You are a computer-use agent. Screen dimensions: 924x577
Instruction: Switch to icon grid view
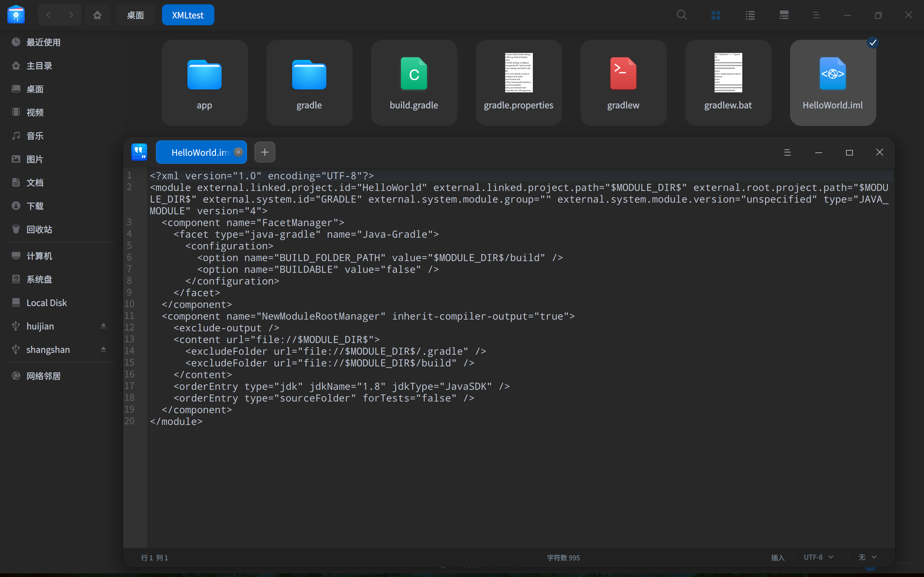click(715, 15)
